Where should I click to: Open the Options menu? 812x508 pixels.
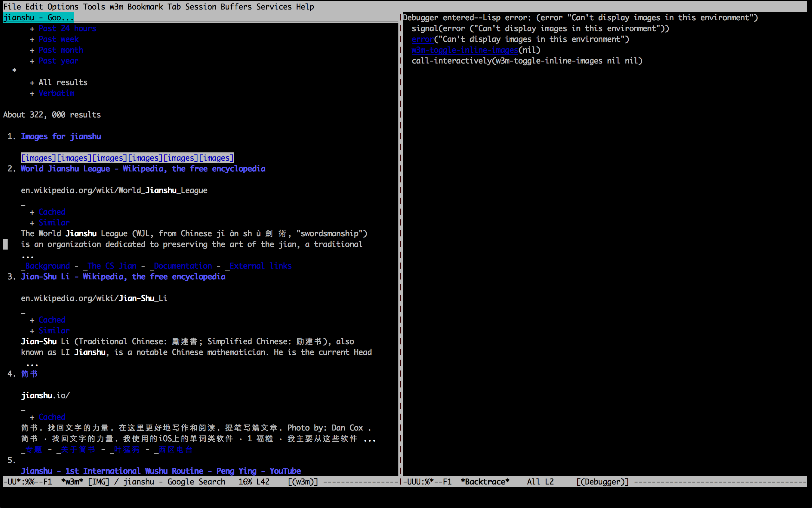point(63,7)
